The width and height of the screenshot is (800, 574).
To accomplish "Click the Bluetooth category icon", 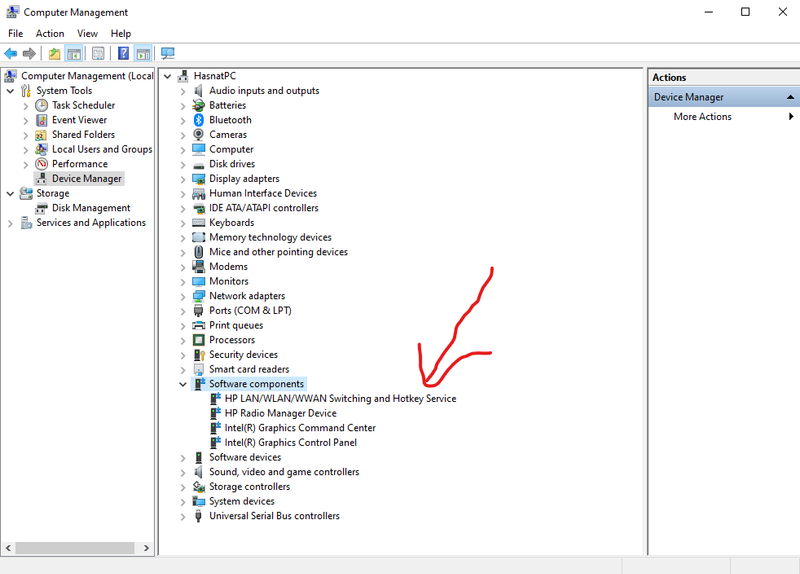I will (x=198, y=120).
